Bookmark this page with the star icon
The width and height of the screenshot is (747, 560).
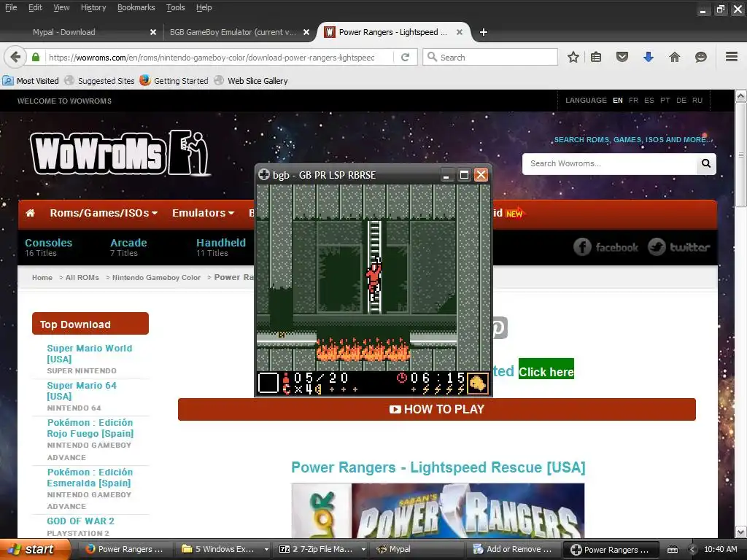pos(573,57)
